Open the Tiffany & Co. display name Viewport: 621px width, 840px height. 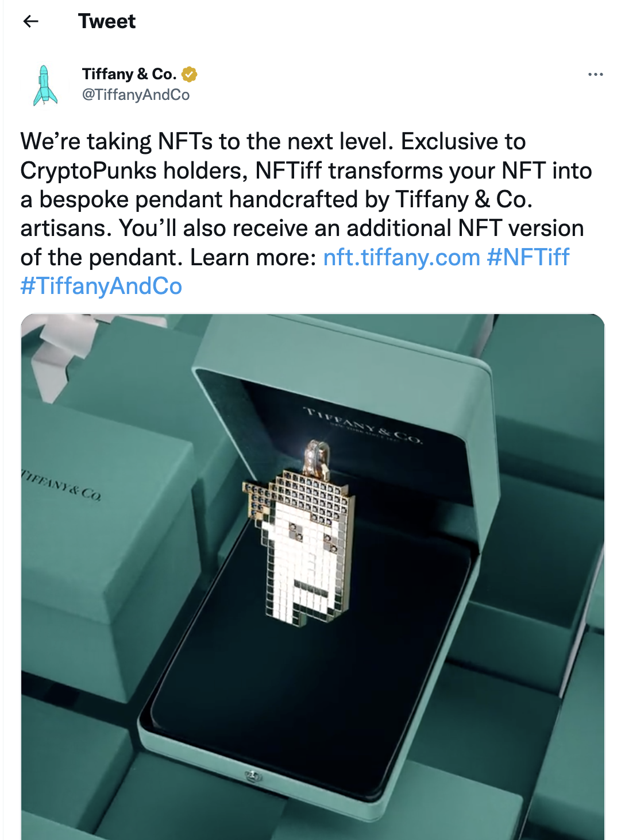(129, 74)
